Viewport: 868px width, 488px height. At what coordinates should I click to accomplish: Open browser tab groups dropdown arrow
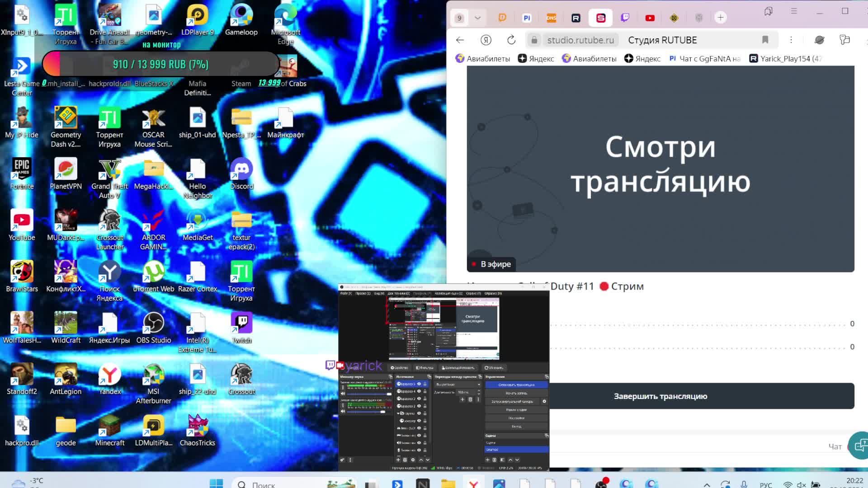(477, 18)
